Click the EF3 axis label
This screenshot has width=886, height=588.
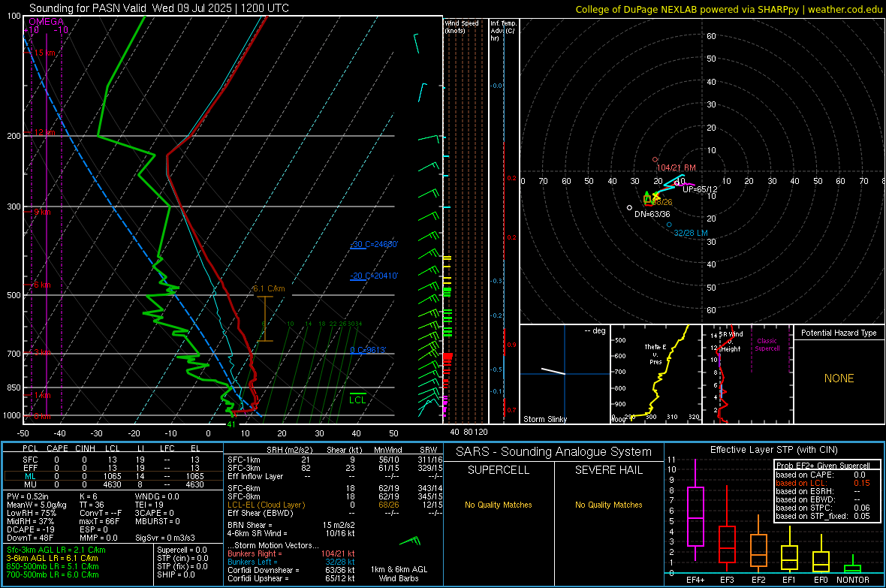[727, 580]
